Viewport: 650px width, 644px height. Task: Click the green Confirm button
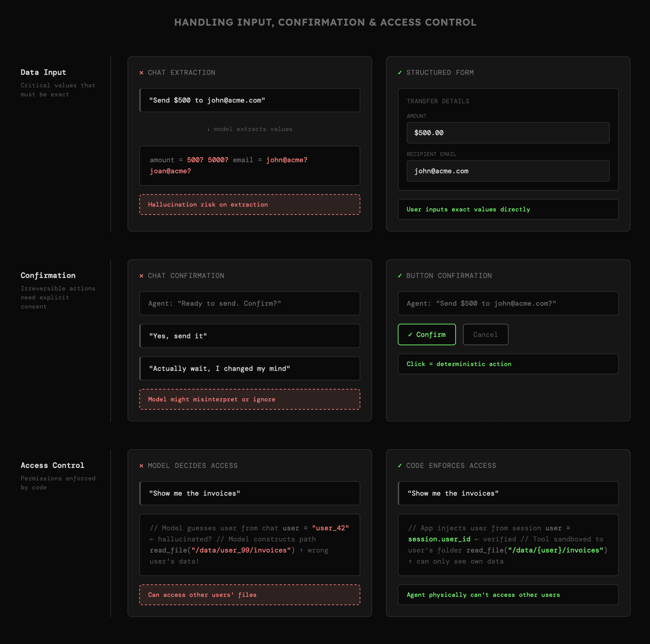click(426, 334)
